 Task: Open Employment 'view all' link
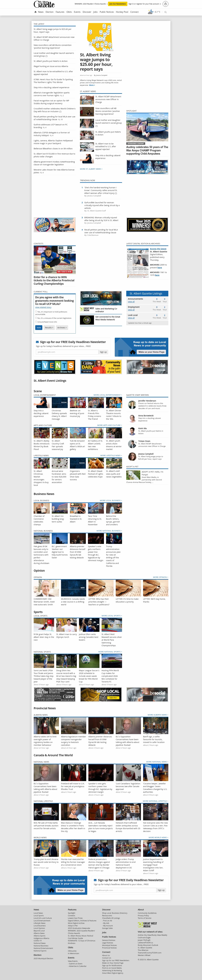click(131, 310)
